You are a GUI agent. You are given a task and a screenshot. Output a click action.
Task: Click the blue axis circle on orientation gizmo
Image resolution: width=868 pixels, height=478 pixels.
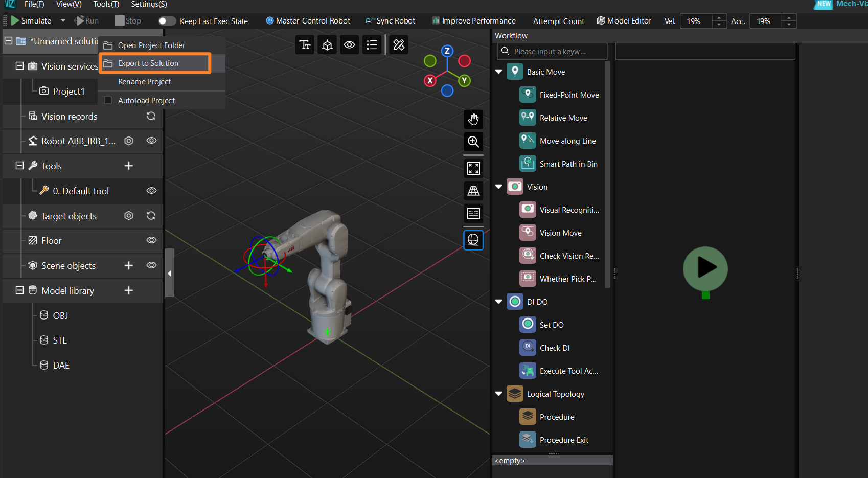click(447, 91)
